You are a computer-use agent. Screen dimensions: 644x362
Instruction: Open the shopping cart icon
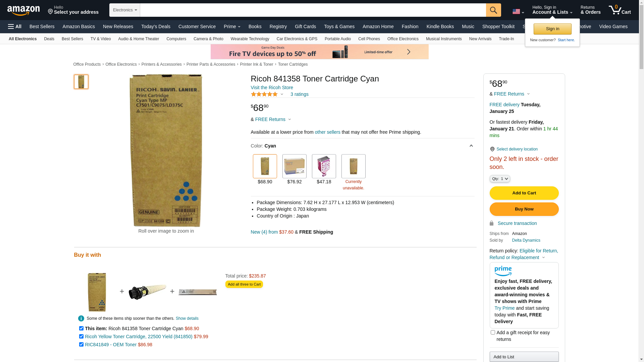pyautogui.click(x=620, y=10)
